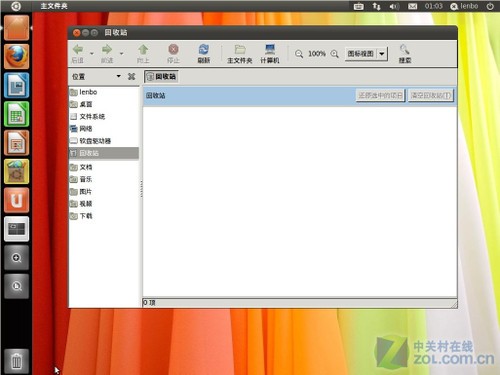Open the power session menu icon
500x375 pixels.
490,6
